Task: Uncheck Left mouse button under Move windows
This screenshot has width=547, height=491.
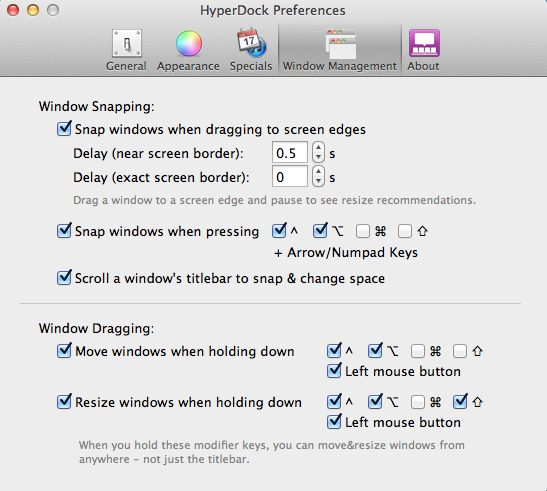Action: (x=334, y=371)
